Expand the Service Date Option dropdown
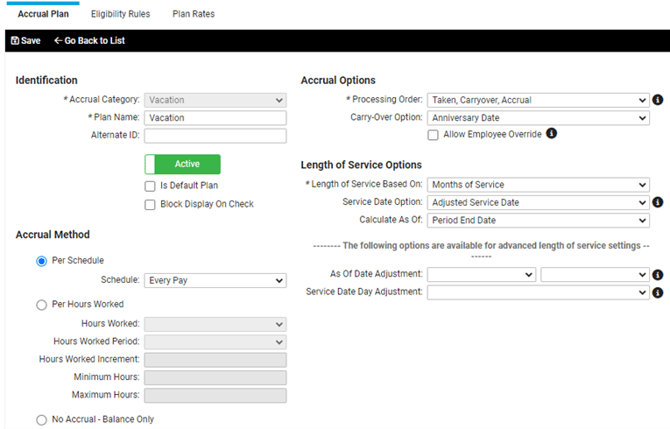Viewport: 670px width, 429px height. coord(538,203)
